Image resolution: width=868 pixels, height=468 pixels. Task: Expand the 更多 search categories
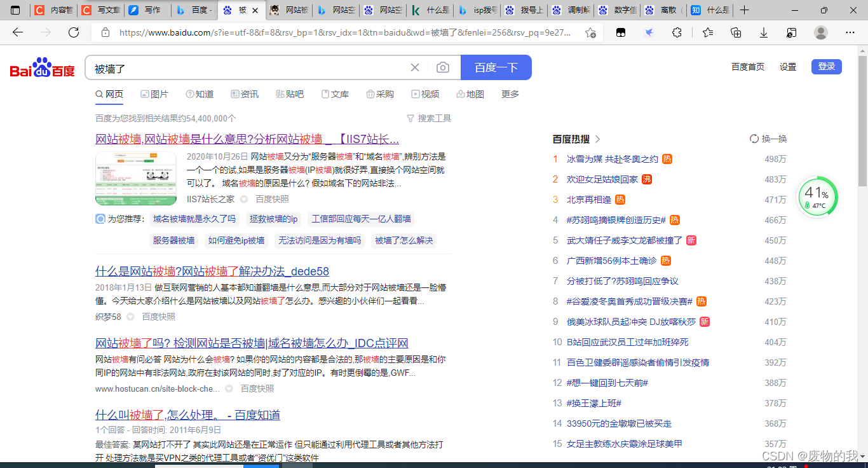click(510, 94)
